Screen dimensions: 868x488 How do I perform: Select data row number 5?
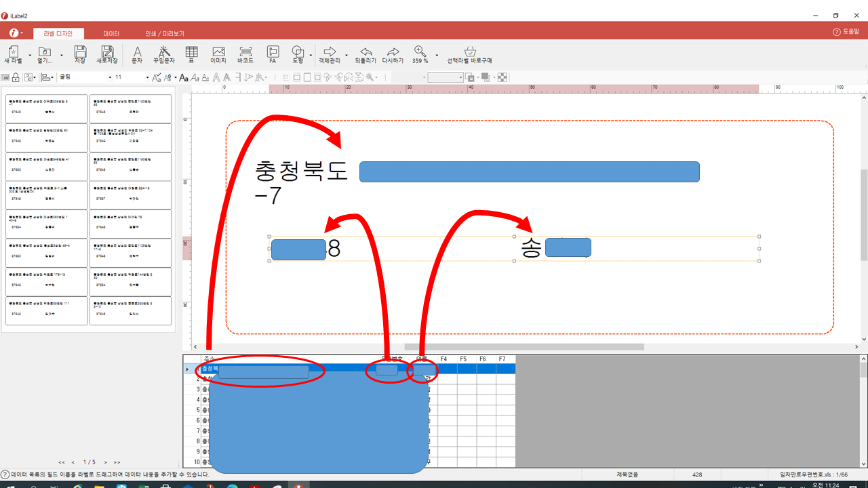192,410
